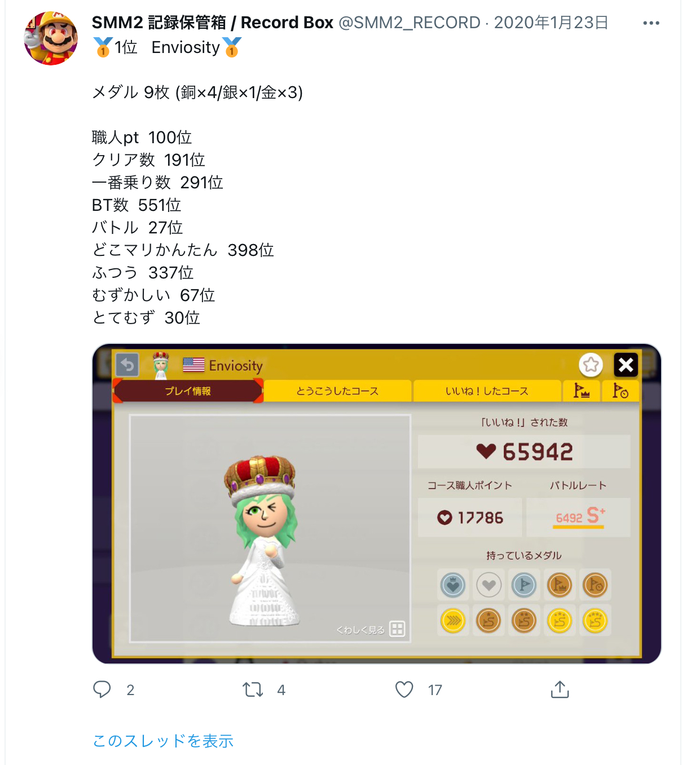Viewport: 700px width, 765px height.
Task: Show this thread via このスレッドを表示
Action: [x=163, y=741]
